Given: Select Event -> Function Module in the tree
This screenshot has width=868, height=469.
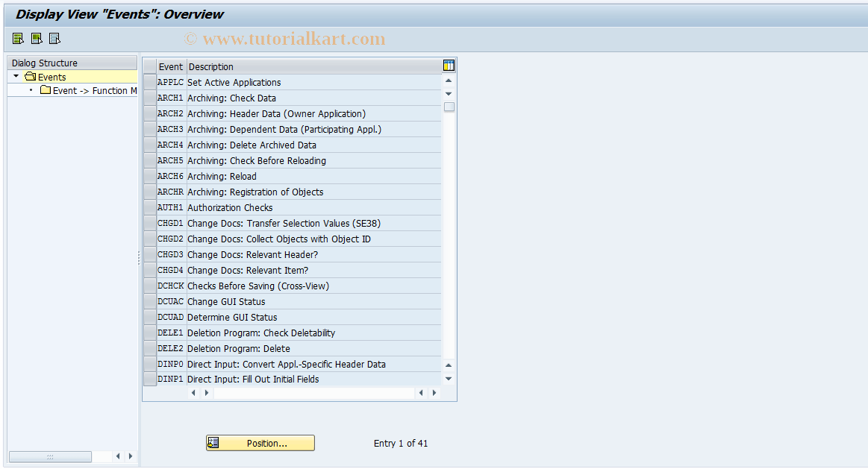Looking at the screenshot, I should [94, 90].
